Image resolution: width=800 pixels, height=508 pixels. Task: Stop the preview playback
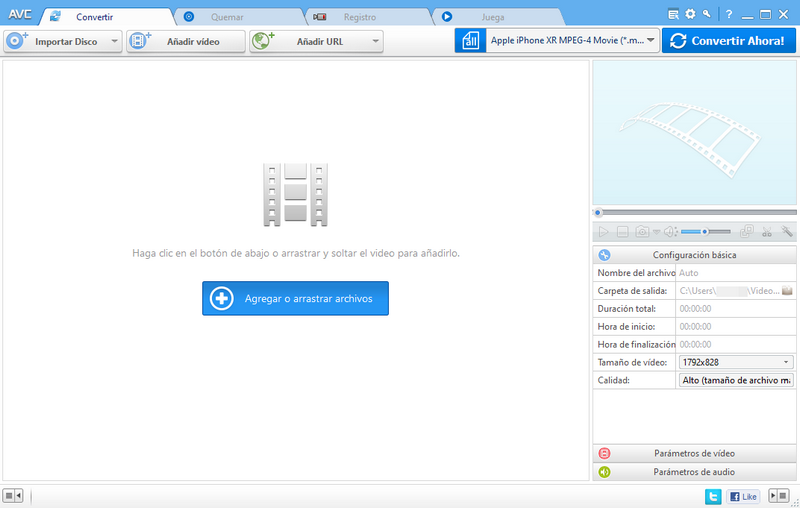click(x=622, y=232)
